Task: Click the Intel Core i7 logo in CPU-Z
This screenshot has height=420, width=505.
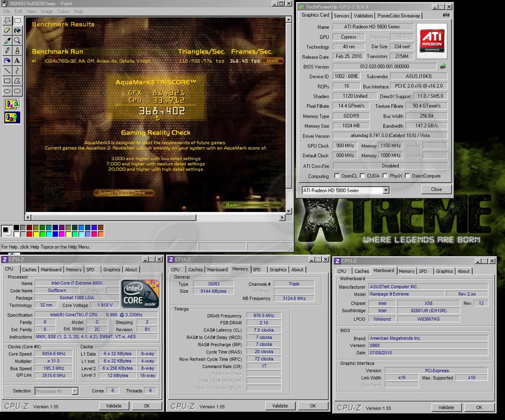Action: pos(140,293)
